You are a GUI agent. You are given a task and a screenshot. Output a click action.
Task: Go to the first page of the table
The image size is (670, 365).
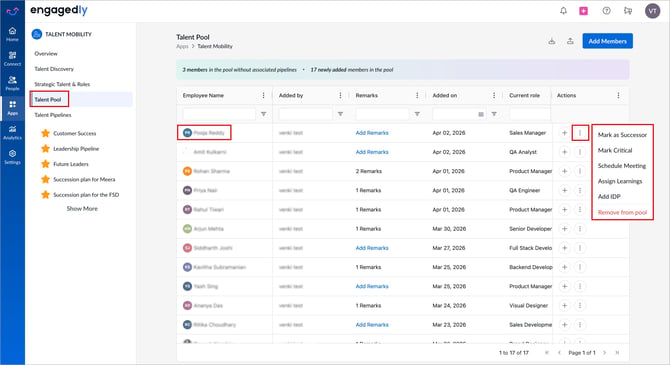547,353
